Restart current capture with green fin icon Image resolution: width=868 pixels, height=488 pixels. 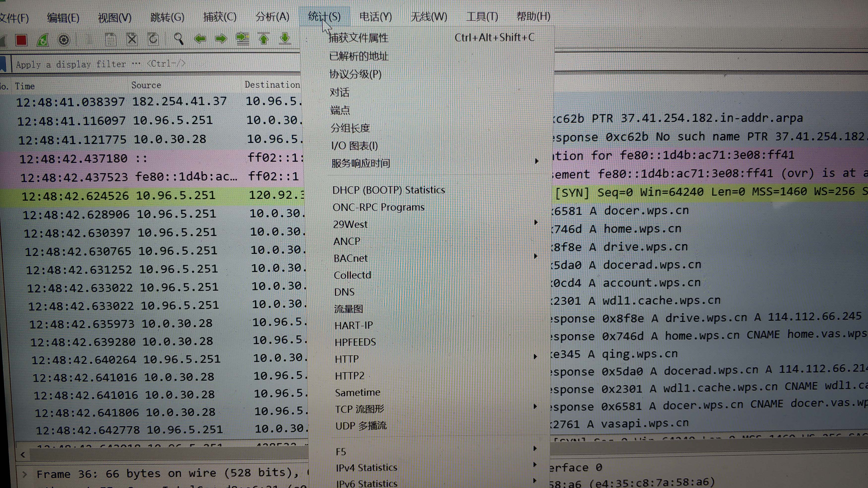tap(43, 40)
